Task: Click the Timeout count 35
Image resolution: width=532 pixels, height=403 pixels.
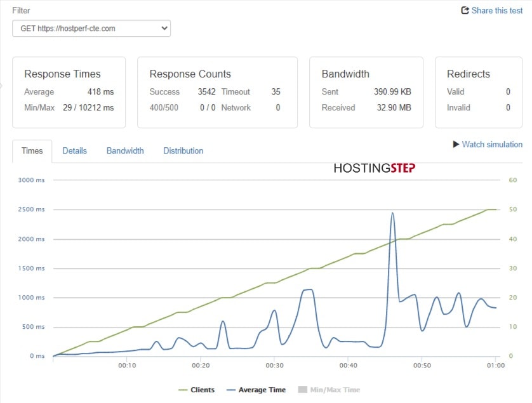Action: (x=276, y=92)
